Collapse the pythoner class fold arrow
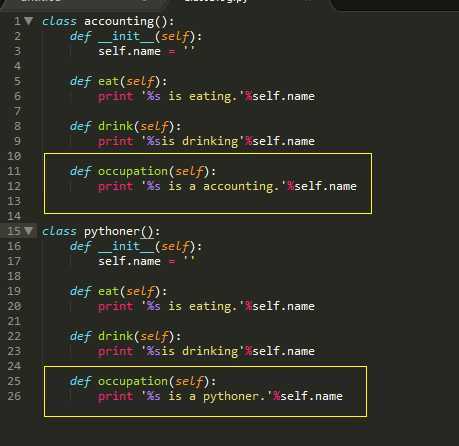459x446 pixels. click(x=29, y=231)
